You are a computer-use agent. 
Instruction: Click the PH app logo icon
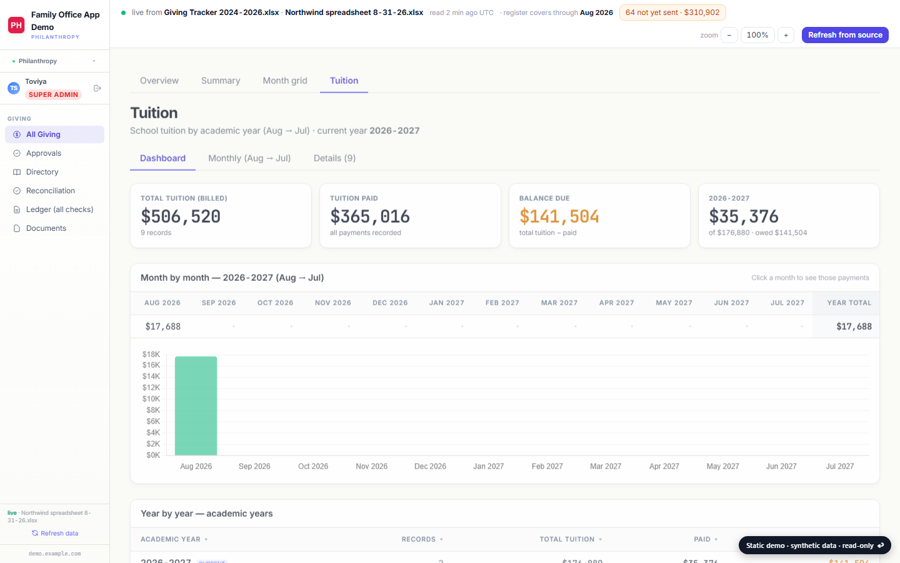(16, 25)
